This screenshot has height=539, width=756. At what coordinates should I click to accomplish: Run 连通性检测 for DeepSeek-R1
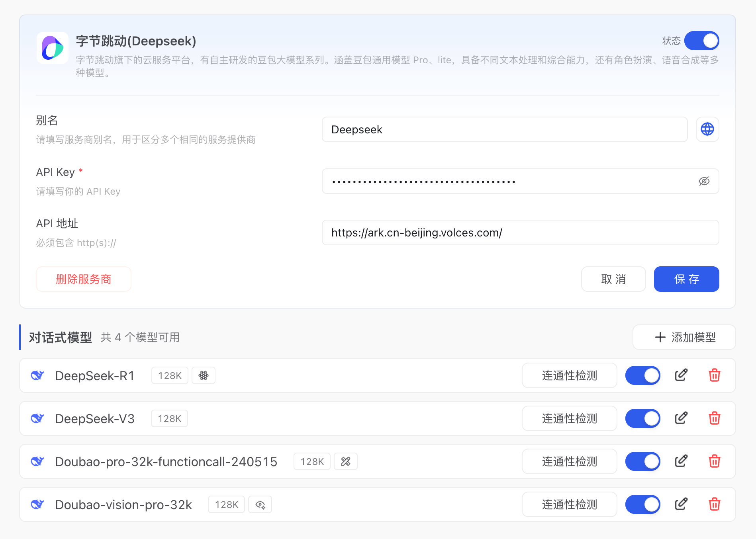pos(570,375)
